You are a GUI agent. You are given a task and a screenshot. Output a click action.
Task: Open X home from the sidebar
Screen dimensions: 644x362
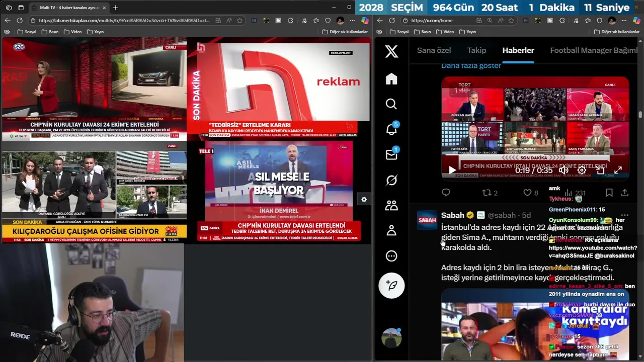click(391, 79)
